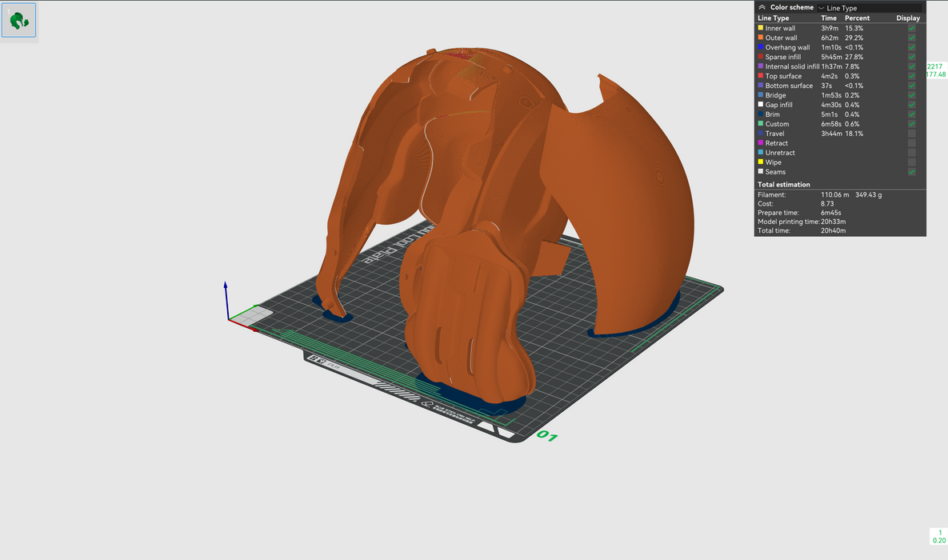Enable Wipe display checkbox
The width and height of the screenshot is (948, 560).
[x=911, y=162]
